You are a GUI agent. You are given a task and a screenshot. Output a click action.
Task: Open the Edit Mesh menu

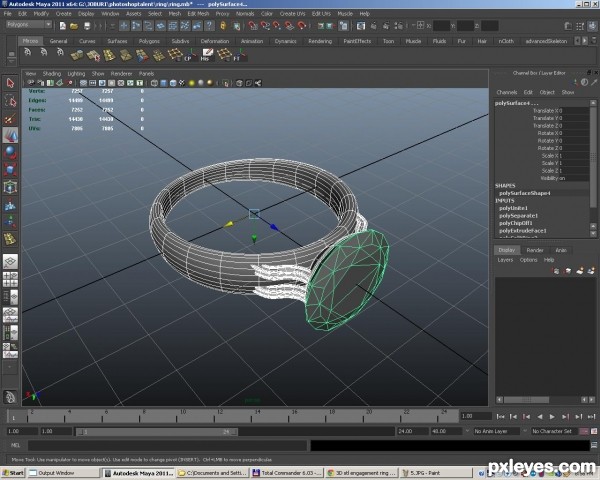click(198, 14)
